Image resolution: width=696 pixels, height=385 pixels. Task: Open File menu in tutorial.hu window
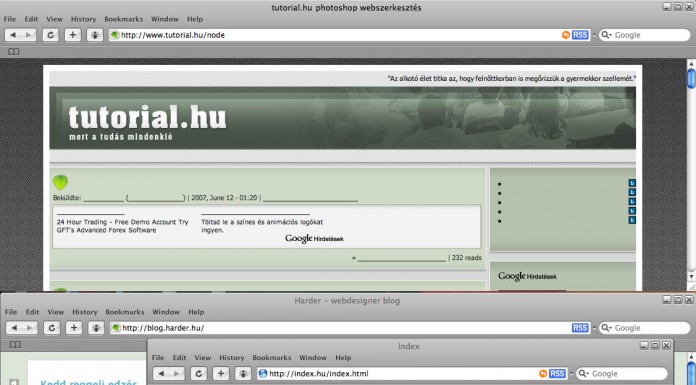10,19
